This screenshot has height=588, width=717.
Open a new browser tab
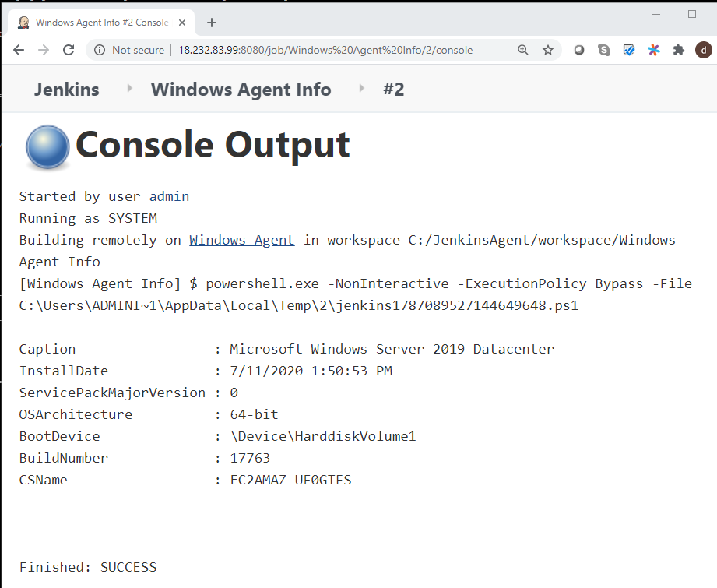pos(212,23)
